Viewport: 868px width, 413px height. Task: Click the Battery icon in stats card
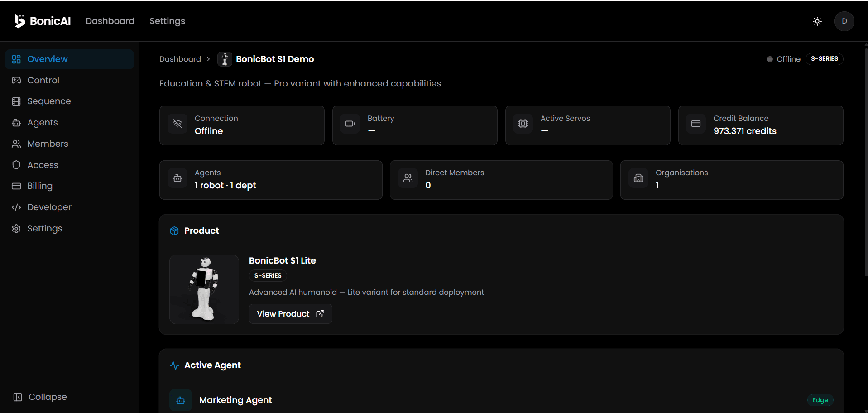point(350,124)
